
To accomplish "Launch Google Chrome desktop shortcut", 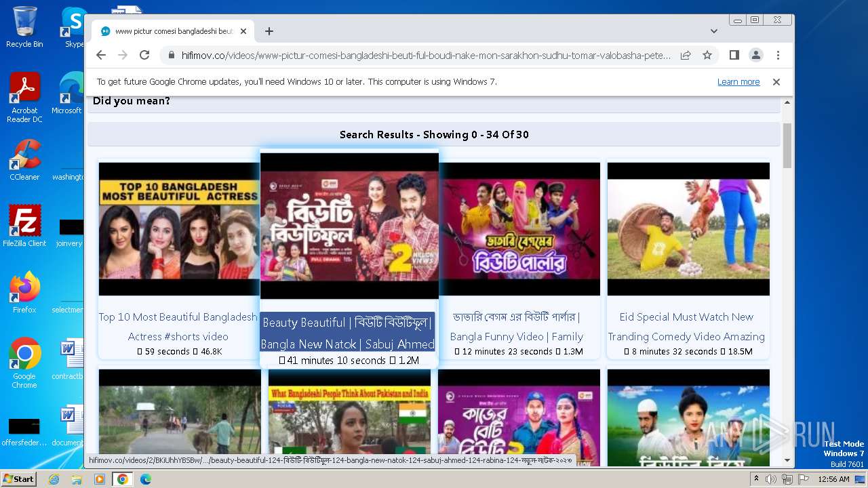I will (24, 363).
